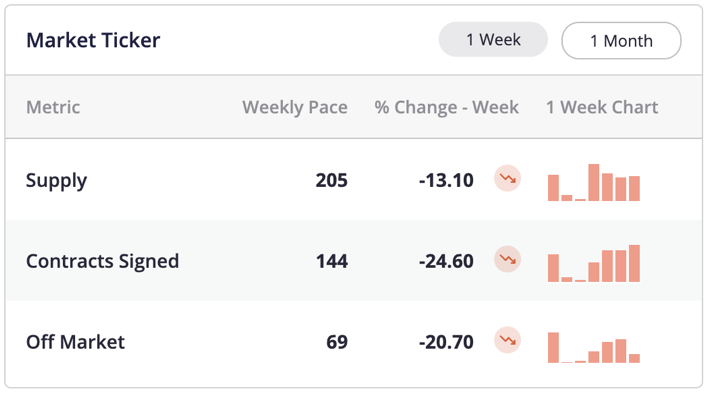Sort by the Weekly Pace column header
Screen dimensions: 718x394
point(295,107)
